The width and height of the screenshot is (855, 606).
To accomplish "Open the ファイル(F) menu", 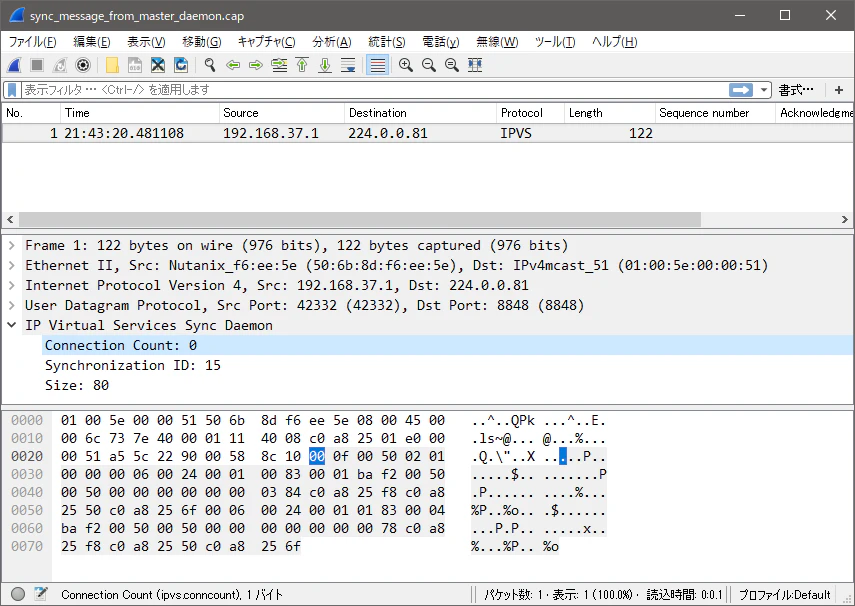I will point(33,42).
